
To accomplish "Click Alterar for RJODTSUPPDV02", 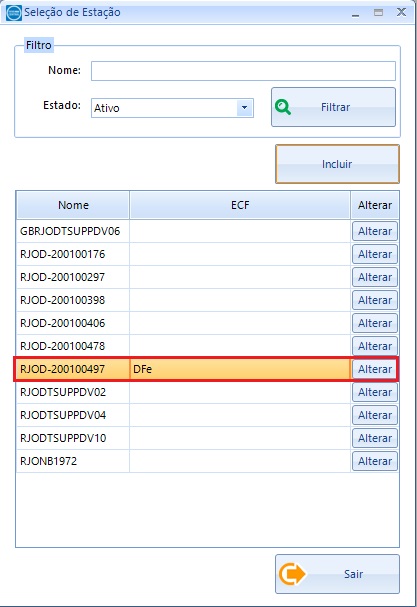I will 375,392.
